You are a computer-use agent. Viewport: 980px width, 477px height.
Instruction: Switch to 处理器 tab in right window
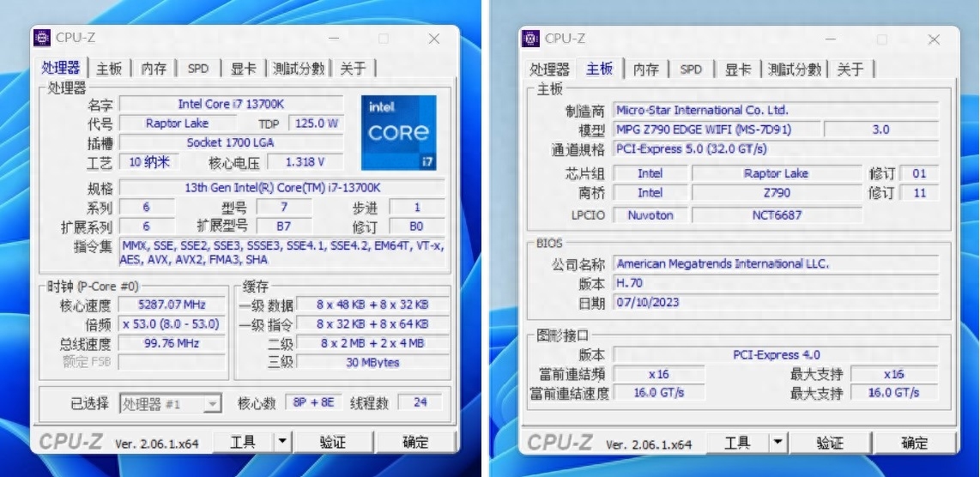[x=549, y=69]
